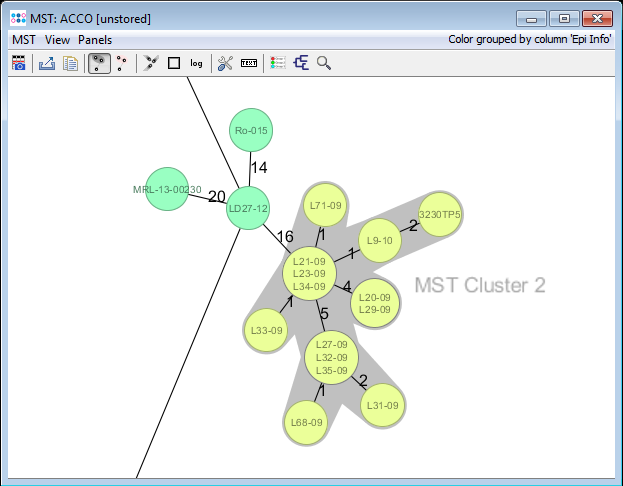Click the LD27-12 green node
The width and height of the screenshot is (623, 486).
point(247,208)
